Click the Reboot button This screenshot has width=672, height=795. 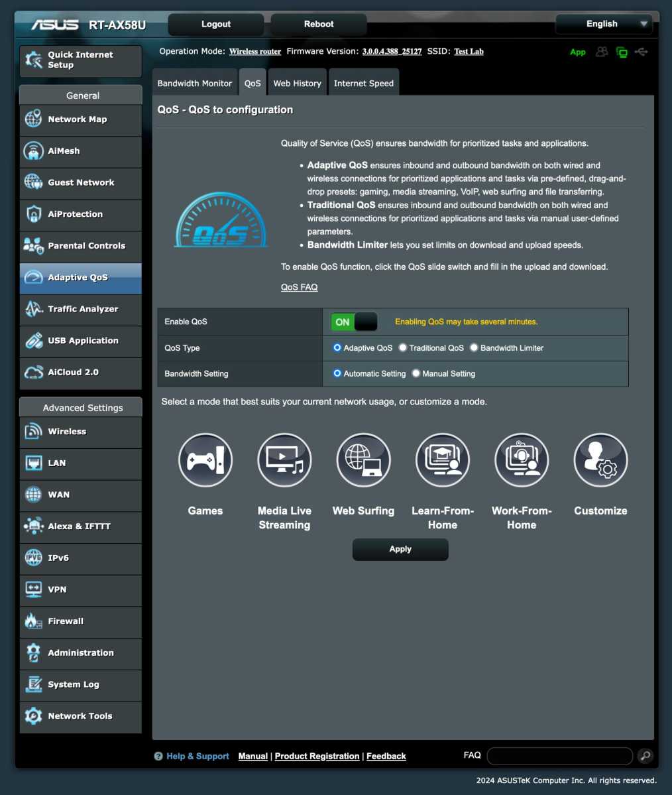(319, 24)
